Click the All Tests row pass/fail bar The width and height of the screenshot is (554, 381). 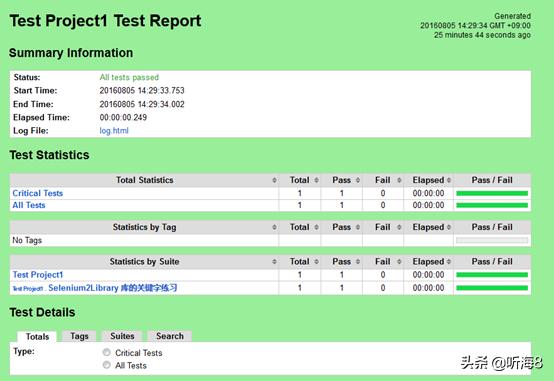[x=492, y=205]
